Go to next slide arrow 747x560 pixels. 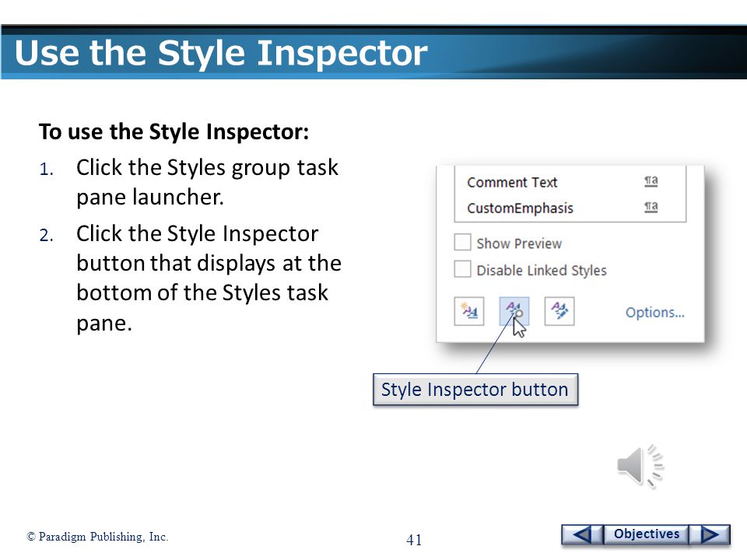(710, 534)
